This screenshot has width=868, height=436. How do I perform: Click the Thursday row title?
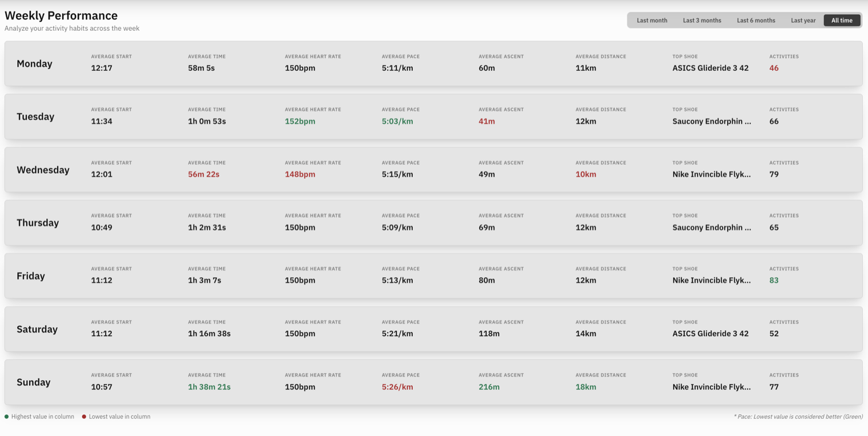coord(38,223)
